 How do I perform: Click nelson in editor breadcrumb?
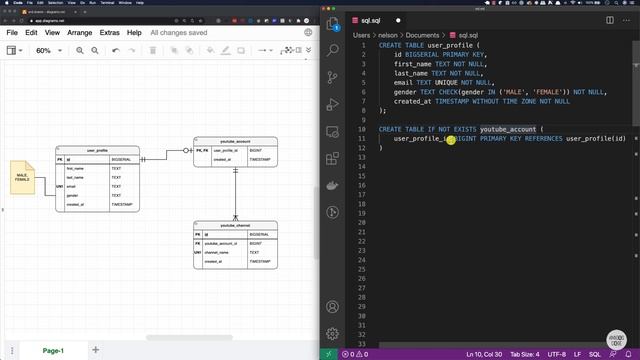388,36
